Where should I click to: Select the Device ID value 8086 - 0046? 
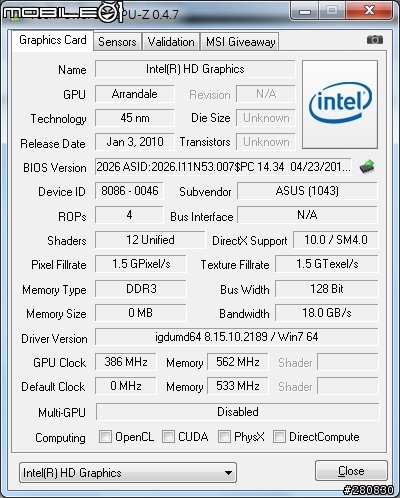pyautogui.click(x=129, y=191)
